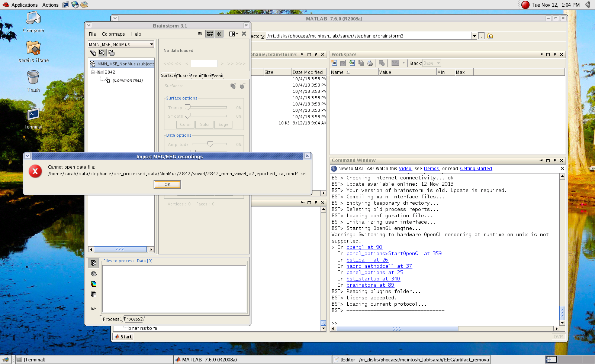Open the Brainstorm File menu
Image resolution: width=595 pixels, height=364 pixels.
point(92,34)
